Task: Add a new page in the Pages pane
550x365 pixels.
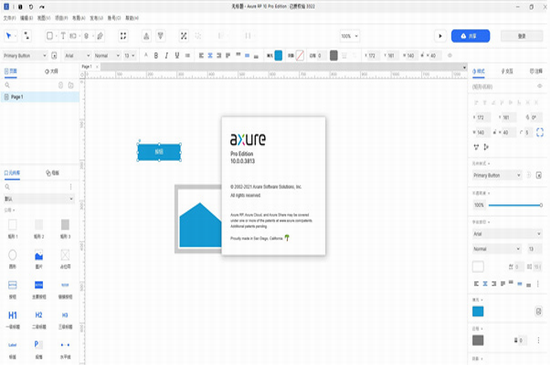Action: 60,85
